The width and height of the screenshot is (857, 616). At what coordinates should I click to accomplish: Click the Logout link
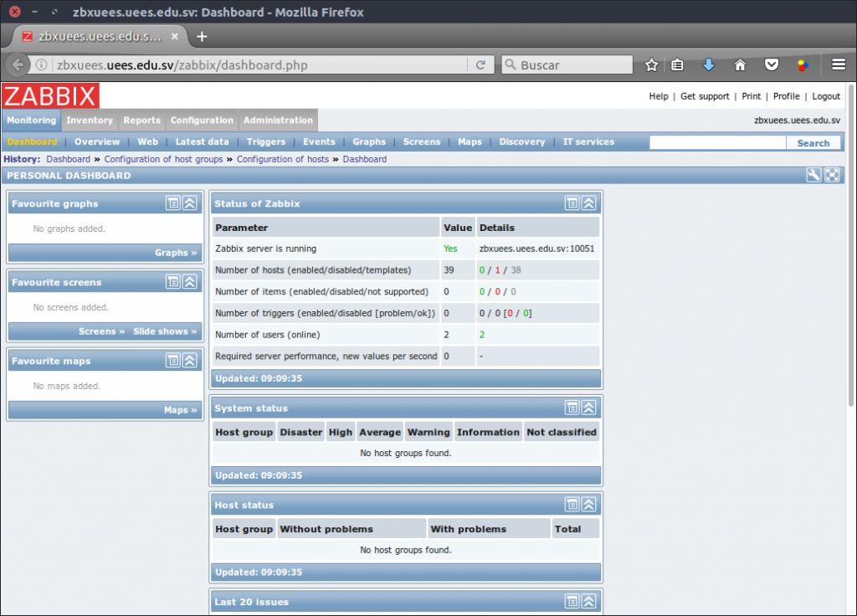coord(826,96)
